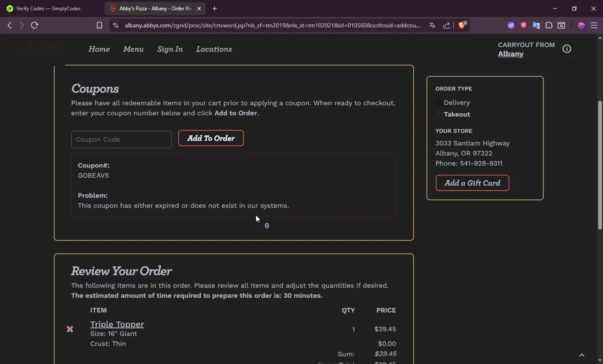This screenshot has width=603, height=364.
Task: Go forward in browser history
Action: point(22,25)
